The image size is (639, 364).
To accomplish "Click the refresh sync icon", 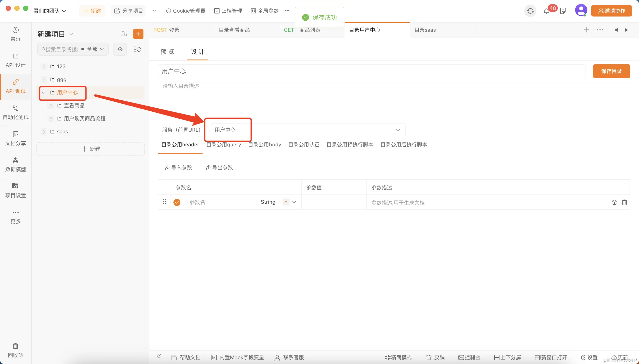I will [530, 11].
